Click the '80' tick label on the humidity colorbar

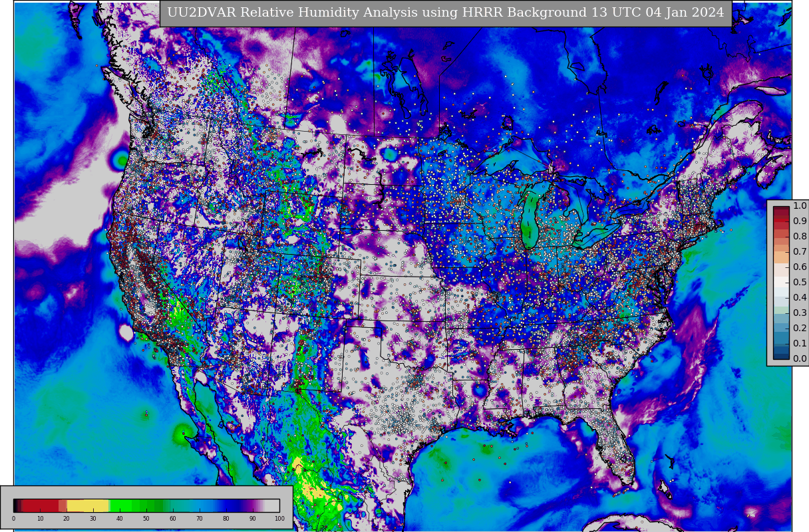(226, 518)
